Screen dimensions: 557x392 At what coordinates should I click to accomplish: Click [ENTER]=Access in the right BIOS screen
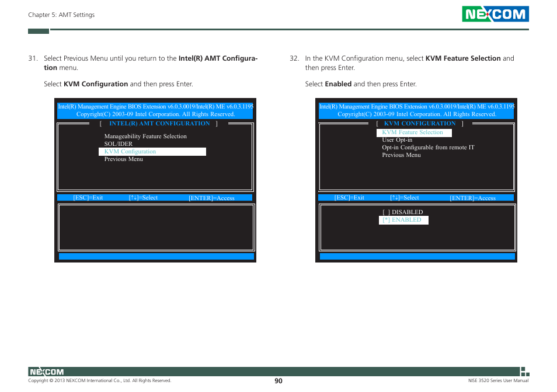tap(473, 198)
